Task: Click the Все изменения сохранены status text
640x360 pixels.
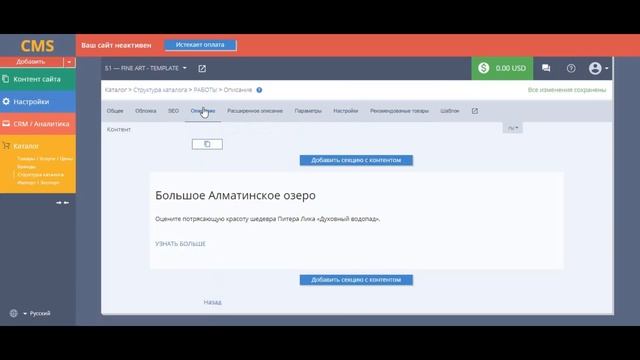Action: tap(567, 90)
